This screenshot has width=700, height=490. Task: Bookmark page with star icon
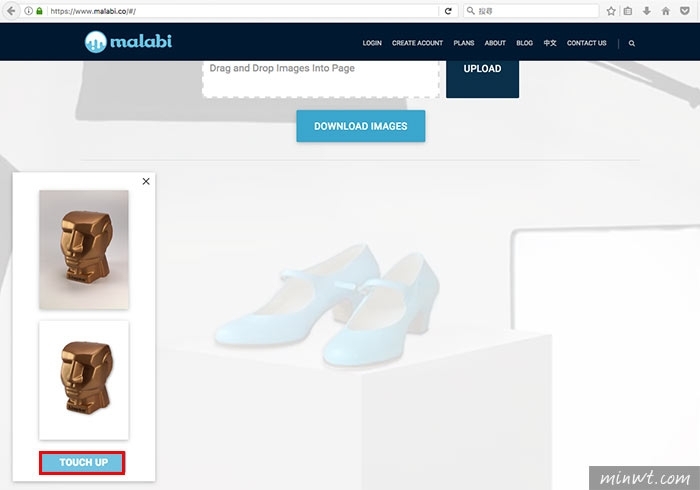tap(611, 11)
